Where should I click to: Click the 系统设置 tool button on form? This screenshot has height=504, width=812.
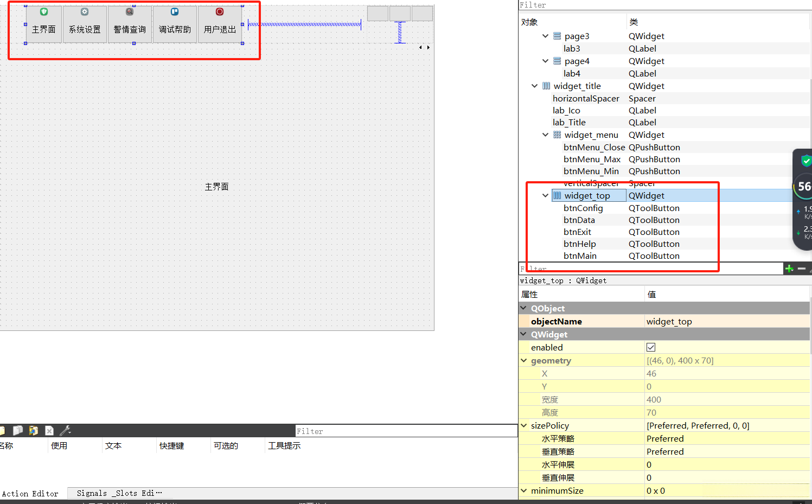85,24
